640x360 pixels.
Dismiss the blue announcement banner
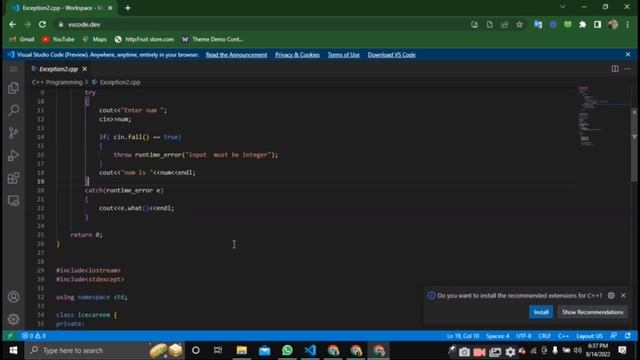pyautogui.click(x=628, y=54)
